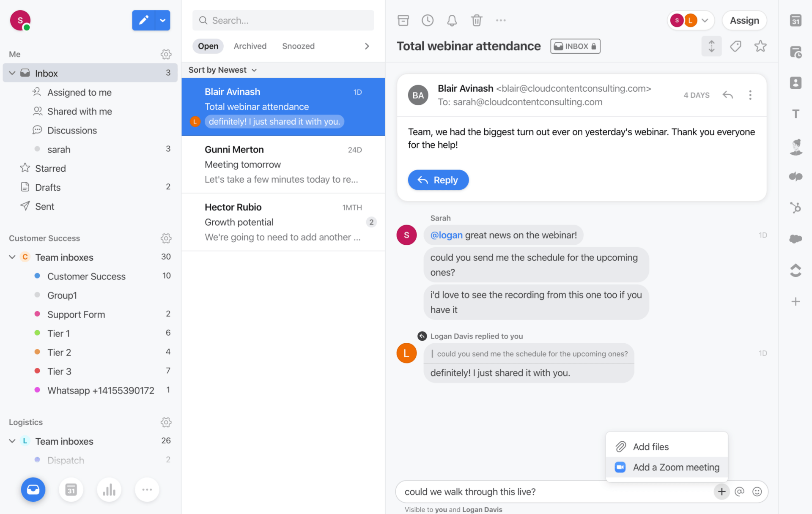
Task: Click the reply icon on Blair's email
Action: pyautogui.click(x=727, y=95)
